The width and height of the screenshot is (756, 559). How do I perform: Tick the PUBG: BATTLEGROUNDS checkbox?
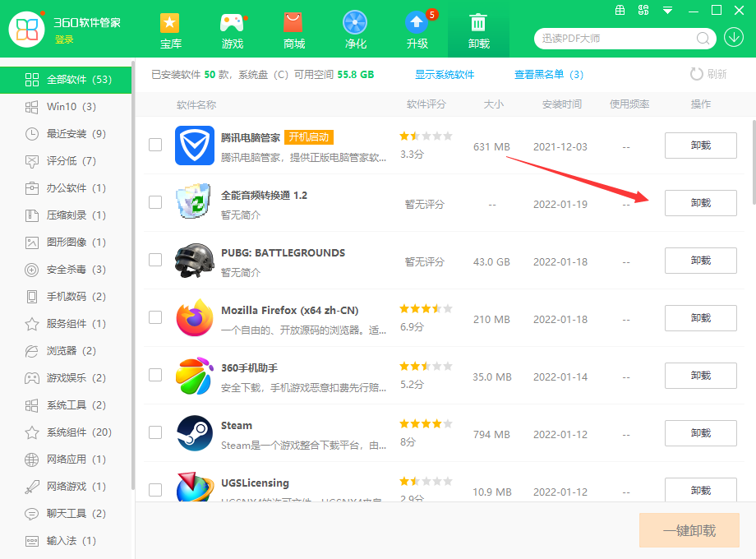[x=155, y=260]
